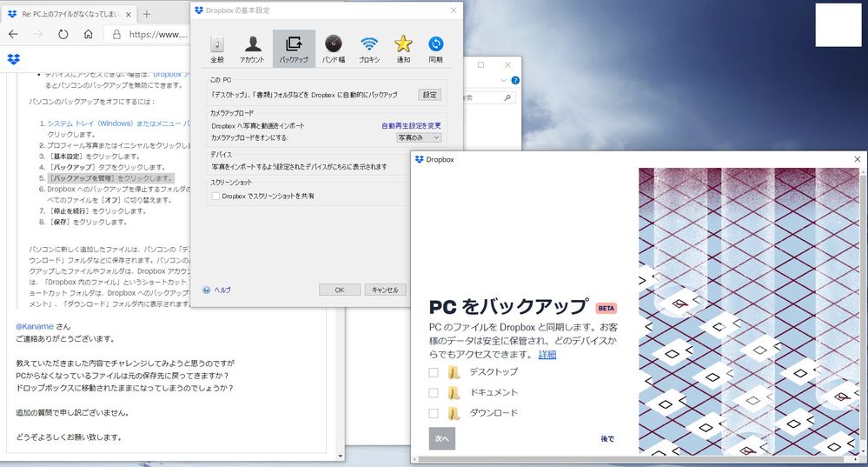Open the 通知 (Notifications) star tab
This screenshot has height=467, width=868.
pos(403,49)
